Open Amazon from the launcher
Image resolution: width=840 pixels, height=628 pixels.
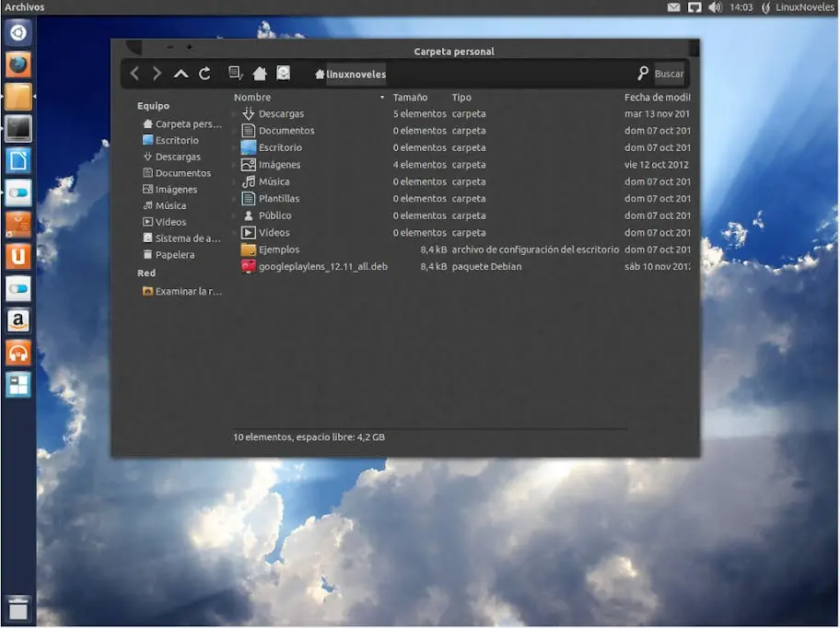tap(18, 321)
